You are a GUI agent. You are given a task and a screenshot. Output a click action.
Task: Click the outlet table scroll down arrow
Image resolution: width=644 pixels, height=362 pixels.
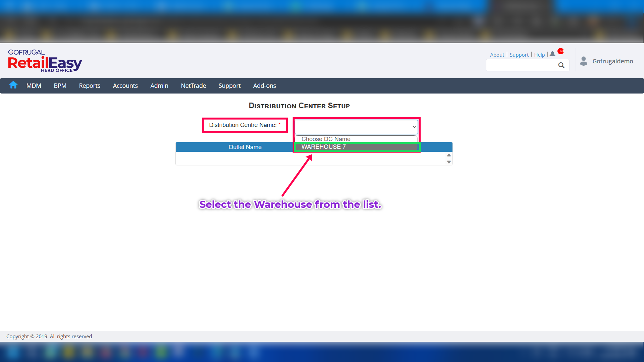click(449, 162)
